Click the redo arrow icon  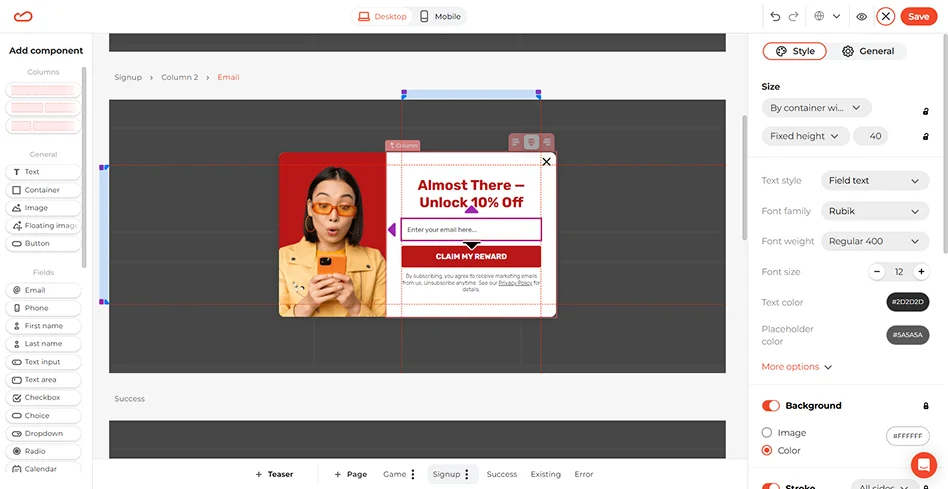793,16
